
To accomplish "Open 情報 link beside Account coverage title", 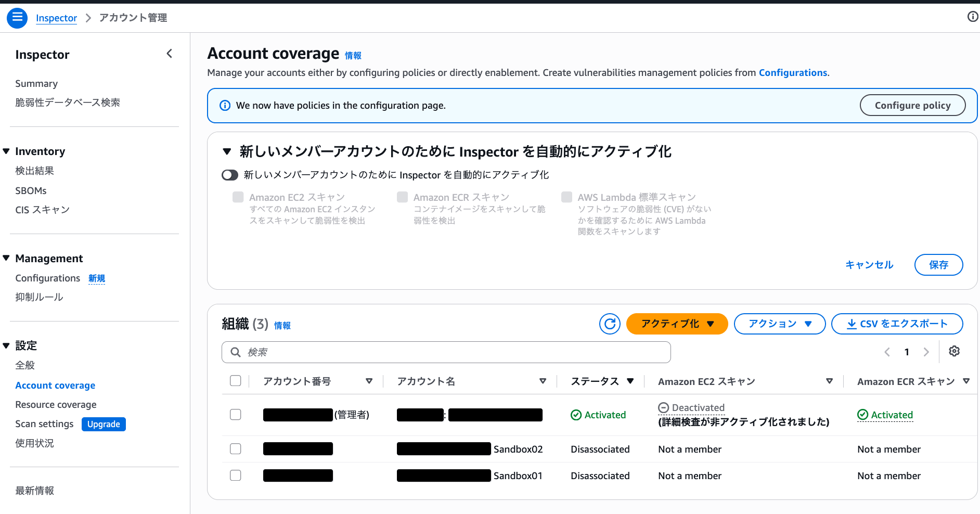I will 353,56.
